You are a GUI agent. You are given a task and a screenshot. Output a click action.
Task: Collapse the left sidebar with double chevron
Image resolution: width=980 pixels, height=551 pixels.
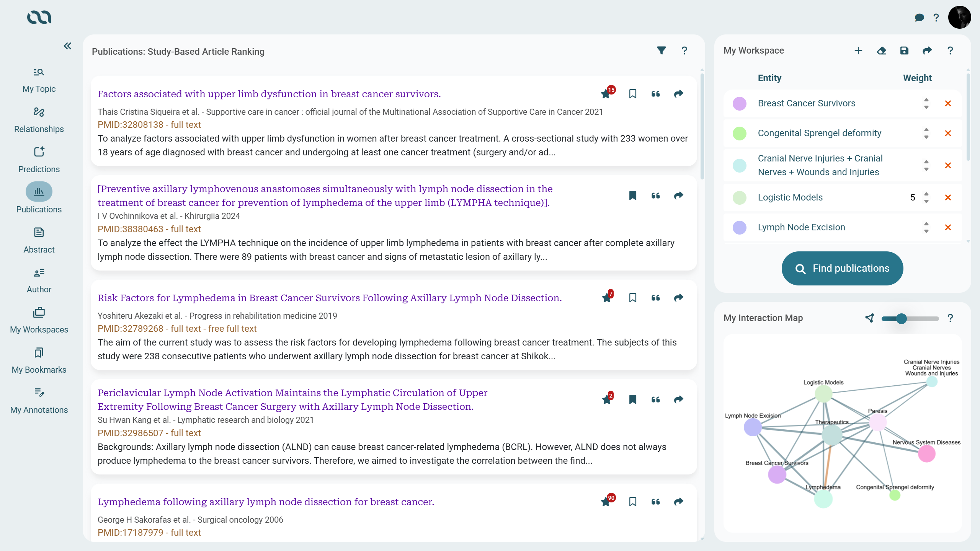[x=67, y=46]
